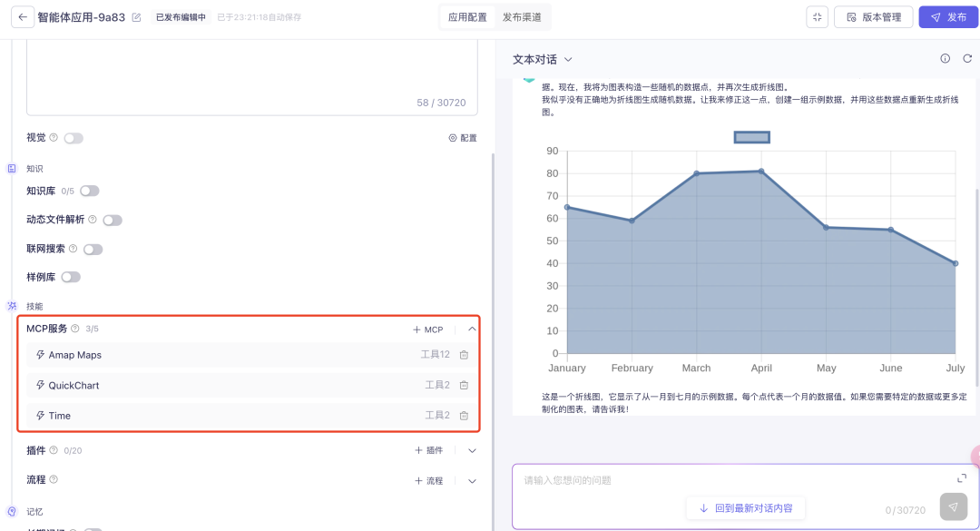Enable the 视觉 vision toggle
This screenshot has width=980, height=531.
[73, 138]
